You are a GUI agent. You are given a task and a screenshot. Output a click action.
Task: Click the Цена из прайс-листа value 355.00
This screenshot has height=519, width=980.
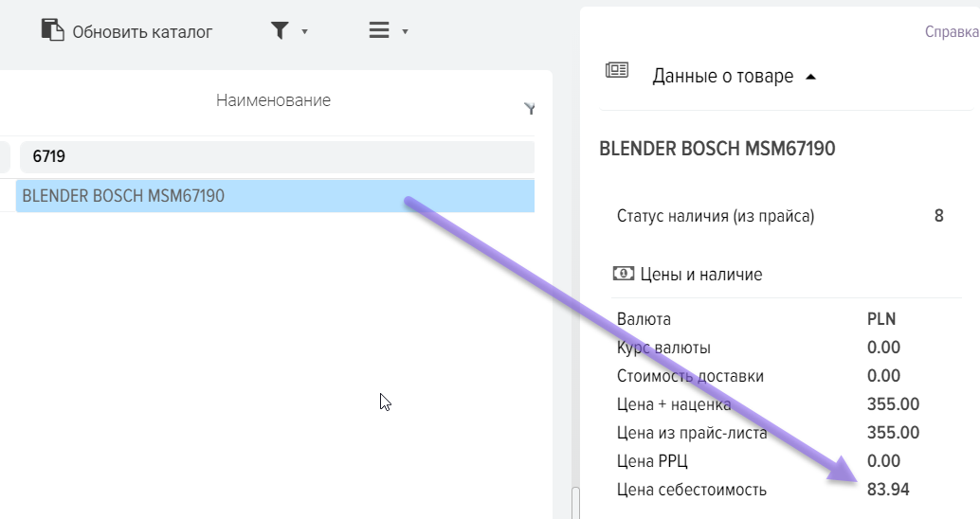tap(893, 433)
